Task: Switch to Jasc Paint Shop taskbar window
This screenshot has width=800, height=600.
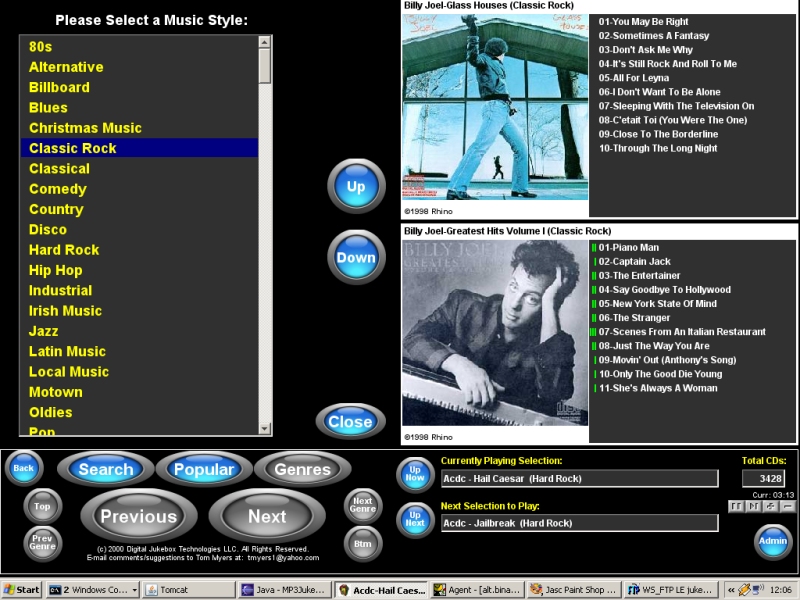Action: 574,590
